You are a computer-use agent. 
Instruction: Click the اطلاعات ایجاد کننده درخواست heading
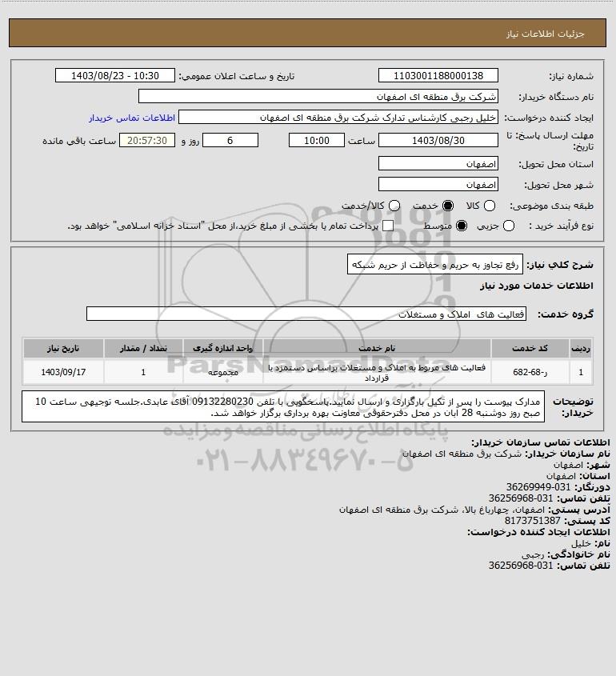pos(539,532)
